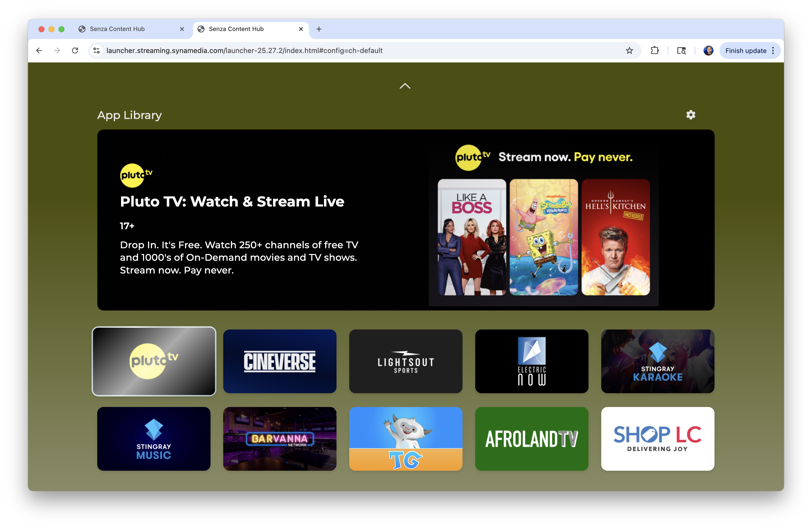Select the active Senza Content Hub tab
The image size is (812, 528).
click(x=251, y=29)
